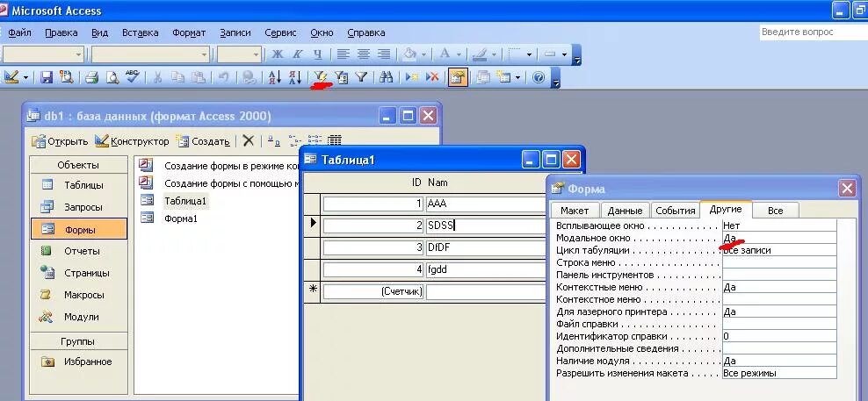Align text left in formatting toolbar
This screenshot has width=868, height=401.
(344, 54)
